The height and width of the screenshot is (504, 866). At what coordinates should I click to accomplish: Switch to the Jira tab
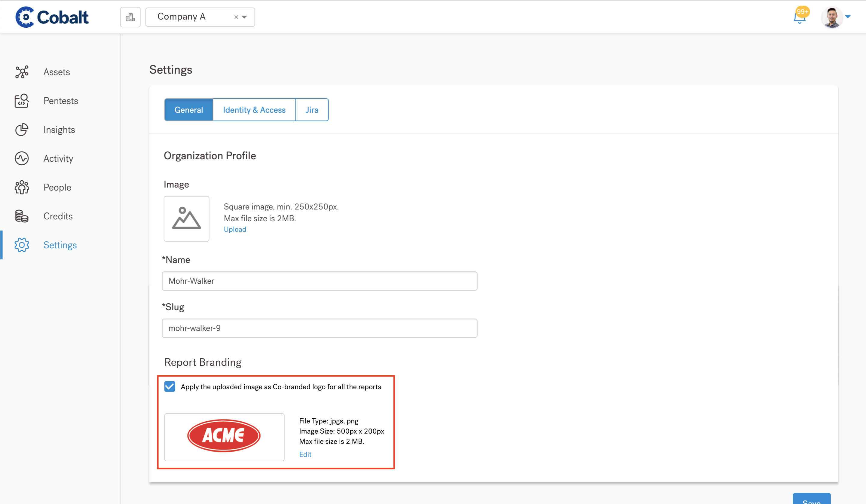pos(312,110)
